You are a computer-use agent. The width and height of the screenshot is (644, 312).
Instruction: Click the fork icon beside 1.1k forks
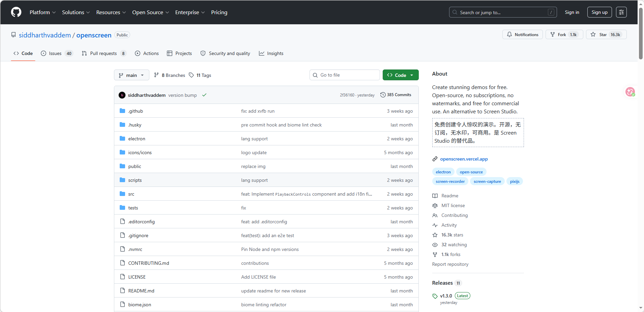click(x=435, y=254)
